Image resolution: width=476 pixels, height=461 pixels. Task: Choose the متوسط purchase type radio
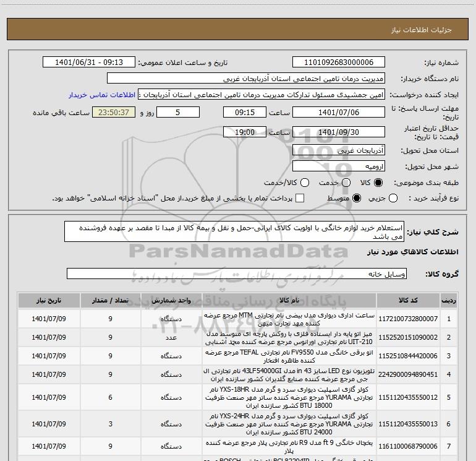click(357, 199)
